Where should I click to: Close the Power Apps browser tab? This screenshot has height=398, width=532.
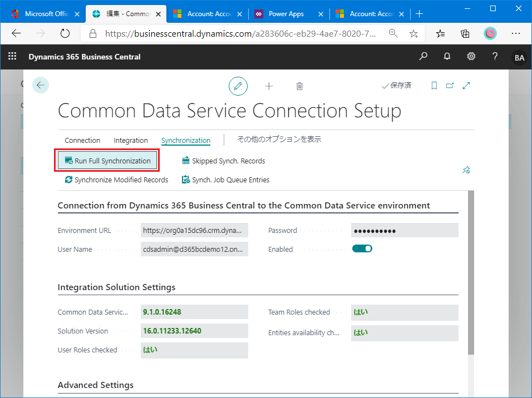[x=321, y=14]
